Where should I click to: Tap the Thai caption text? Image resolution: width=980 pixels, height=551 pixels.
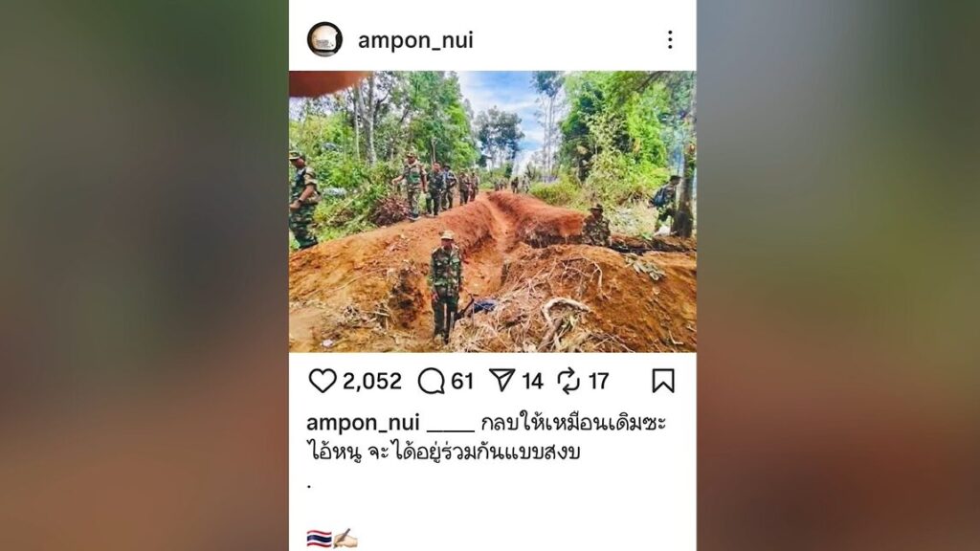coord(486,437)
